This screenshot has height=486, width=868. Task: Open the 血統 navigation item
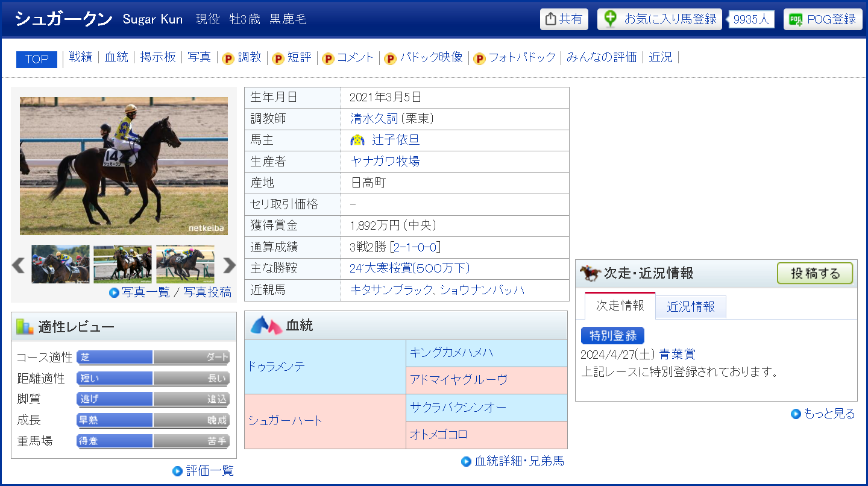click(116, 57)
